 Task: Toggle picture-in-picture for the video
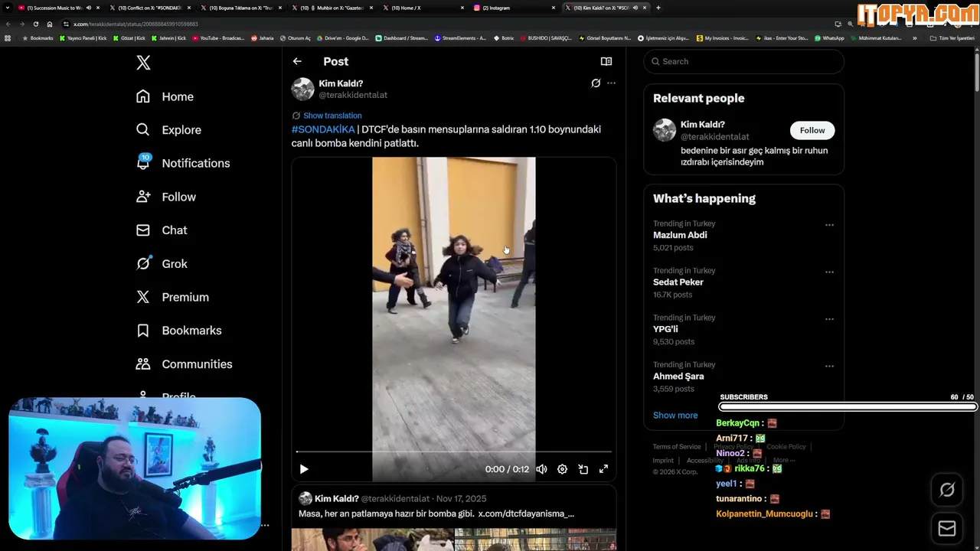583,469
